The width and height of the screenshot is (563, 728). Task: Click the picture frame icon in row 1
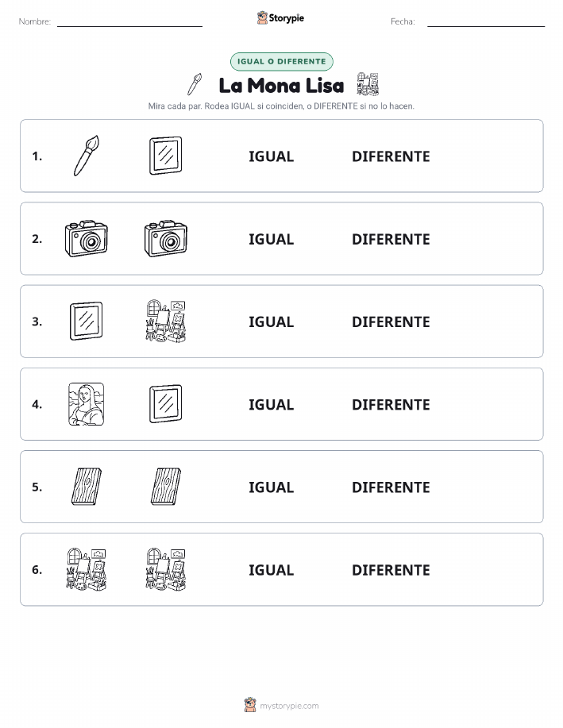[165, 156]
